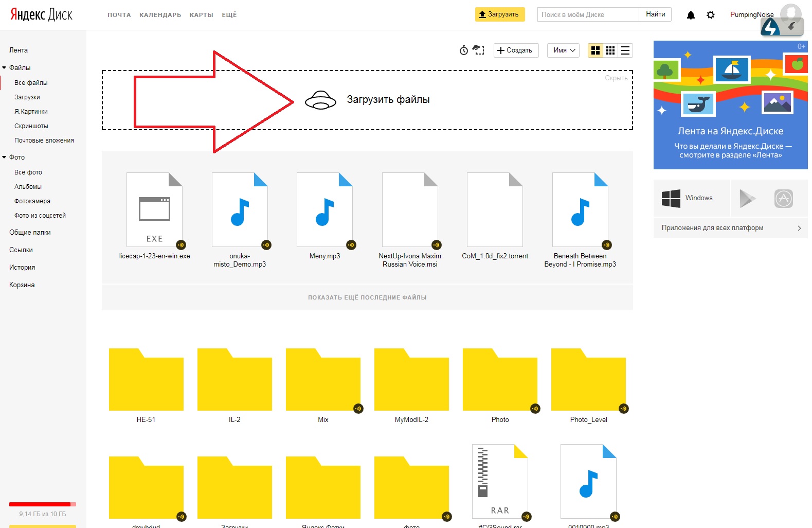This screenshot has height=528, width=812.
Task: Go to КАЛЕНДАРЬ service
Action: [160, 15]
